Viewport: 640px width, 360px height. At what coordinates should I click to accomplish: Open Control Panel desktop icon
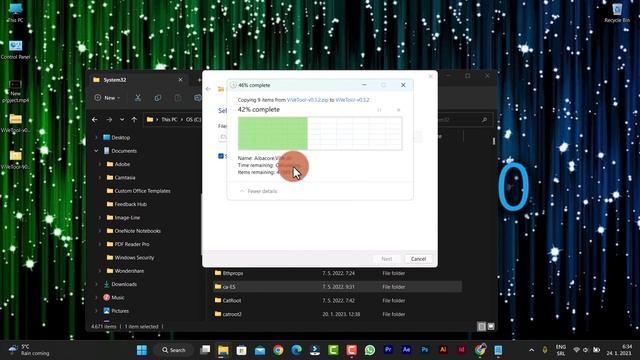click(16, 50)
